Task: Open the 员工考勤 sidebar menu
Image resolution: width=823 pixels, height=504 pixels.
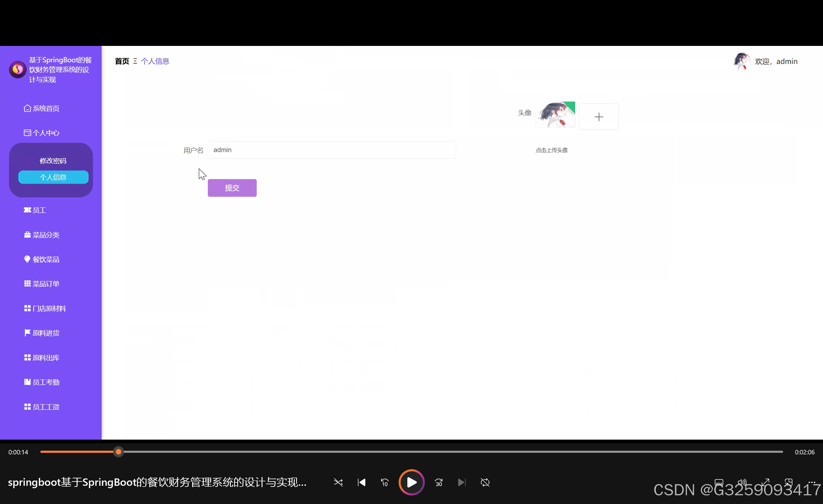Action: coord(41,382)
